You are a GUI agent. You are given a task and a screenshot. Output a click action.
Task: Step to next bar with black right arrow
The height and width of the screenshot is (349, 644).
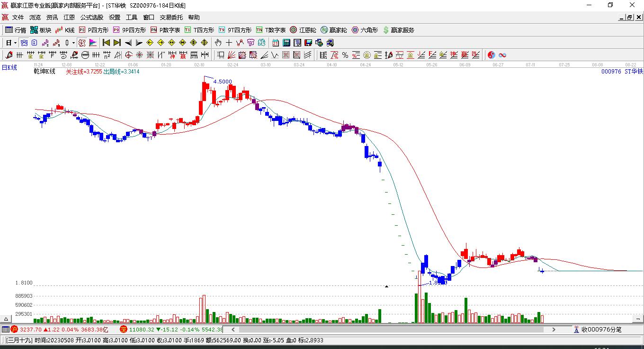139,43
